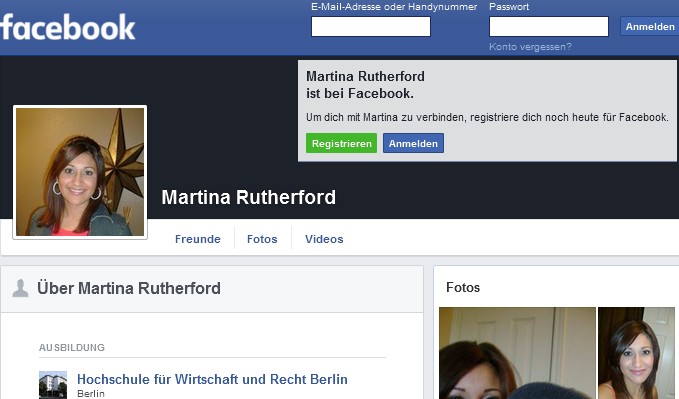The width and height of the screenshot is (679, 399).
Task: Click the green Registrieren button
Action: [x=342, y=143]
